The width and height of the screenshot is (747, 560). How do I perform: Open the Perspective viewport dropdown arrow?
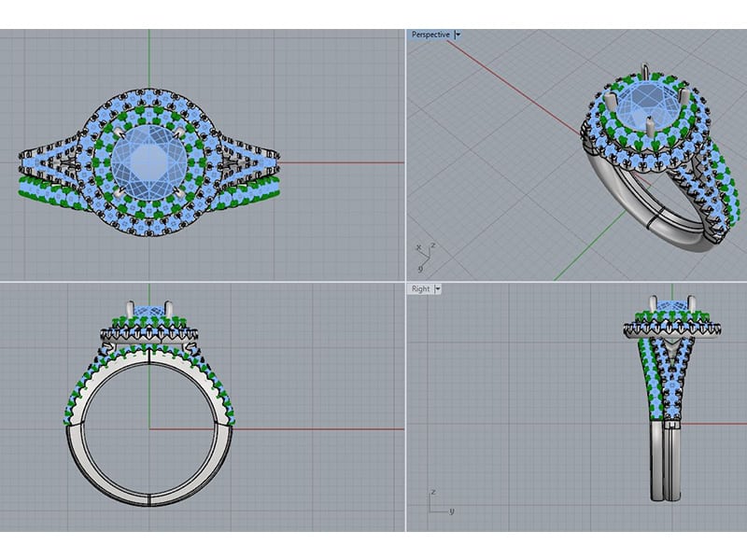click(458, 35)
